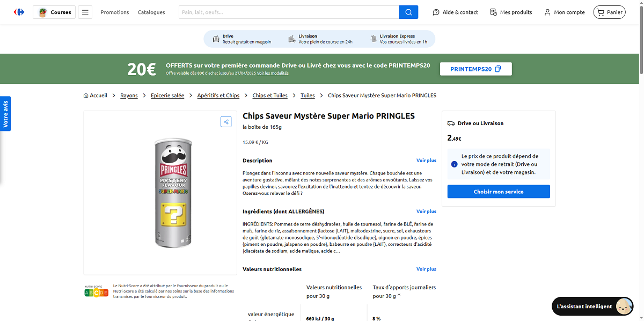Click the price info icon

[455, 164]
